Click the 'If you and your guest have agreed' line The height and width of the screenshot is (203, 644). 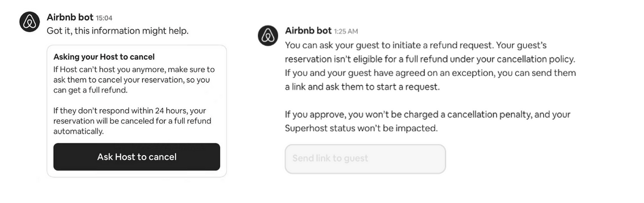tap(431, 73)
